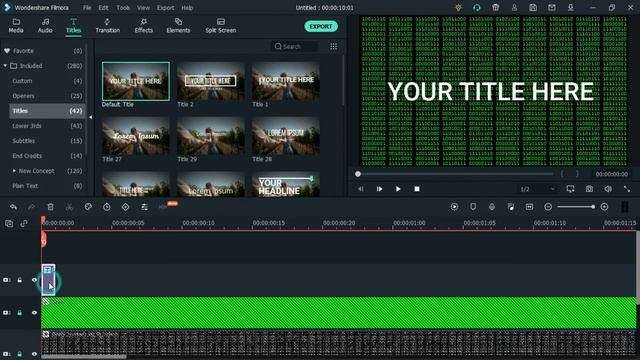
Task: Zoom out timeline with minus icon
Action: tap(548, 207)
